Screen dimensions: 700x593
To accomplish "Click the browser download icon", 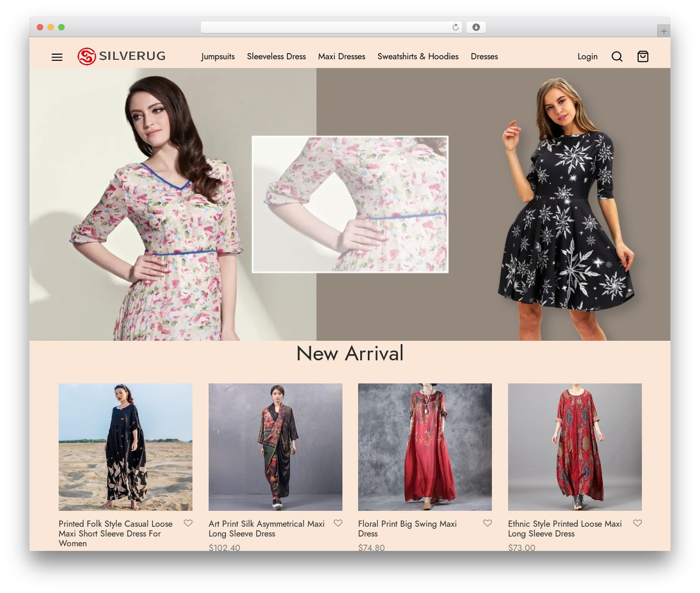I will coord(476,27).
